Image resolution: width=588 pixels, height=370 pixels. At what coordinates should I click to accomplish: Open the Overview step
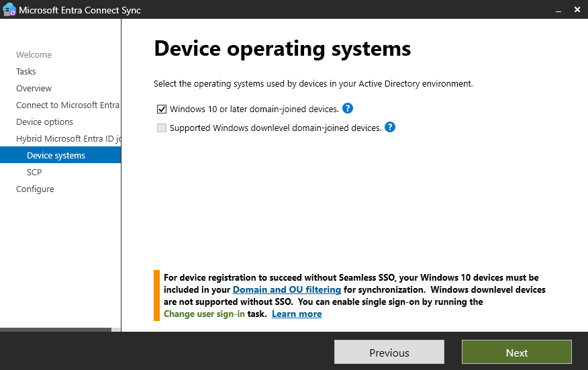pos(34,89)
